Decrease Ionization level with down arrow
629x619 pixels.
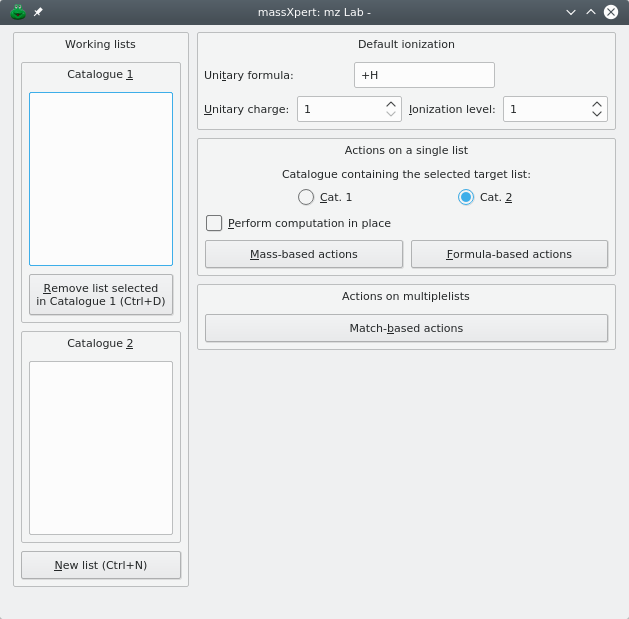click(x=597, y=114)
